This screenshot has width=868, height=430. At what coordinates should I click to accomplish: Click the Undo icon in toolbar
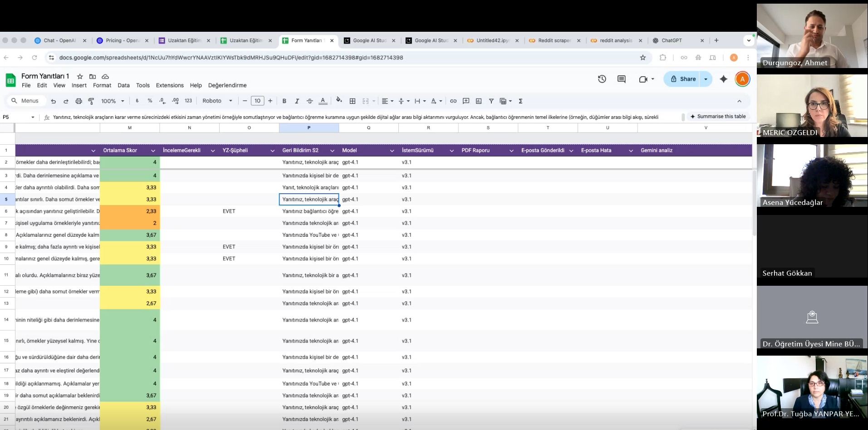coord(54,101)
